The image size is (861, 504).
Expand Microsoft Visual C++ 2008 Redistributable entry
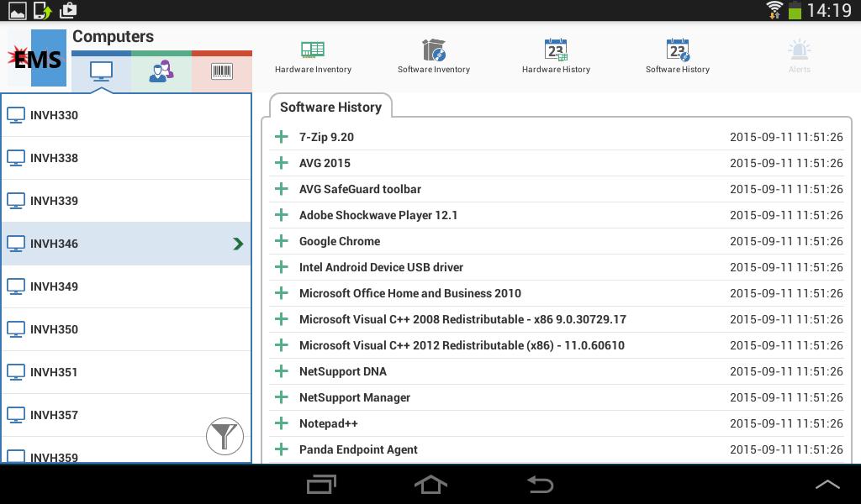pyautogui.click(x=281, y=319)
